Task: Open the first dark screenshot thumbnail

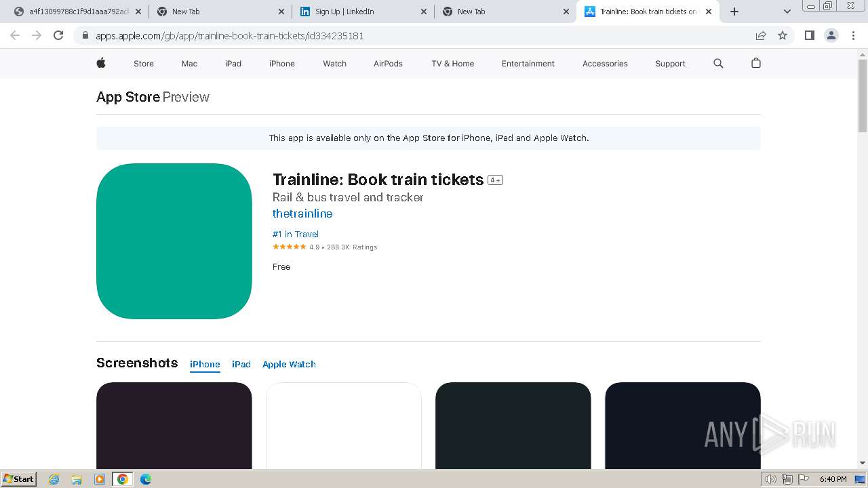Action: click(x=174, y=426)
